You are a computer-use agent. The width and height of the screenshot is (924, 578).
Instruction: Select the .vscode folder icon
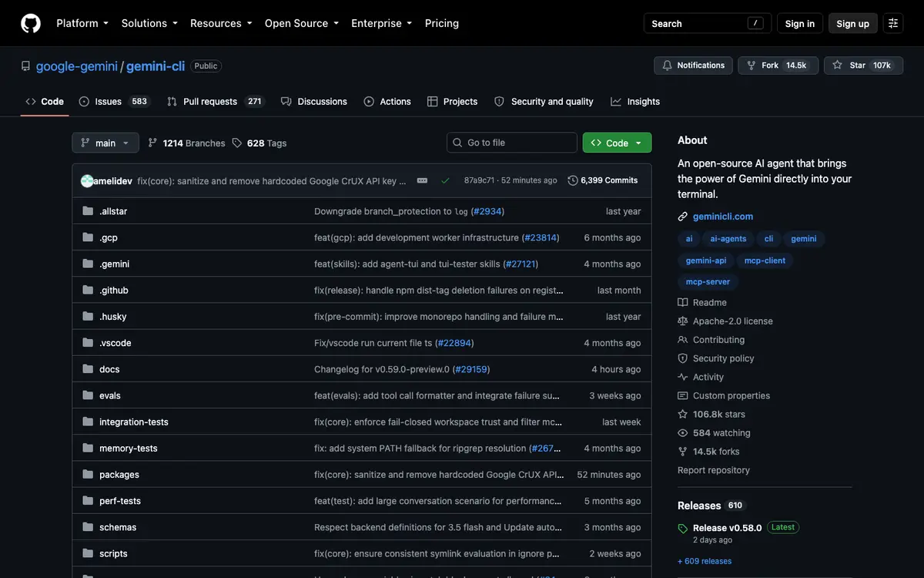click(88, 342)
